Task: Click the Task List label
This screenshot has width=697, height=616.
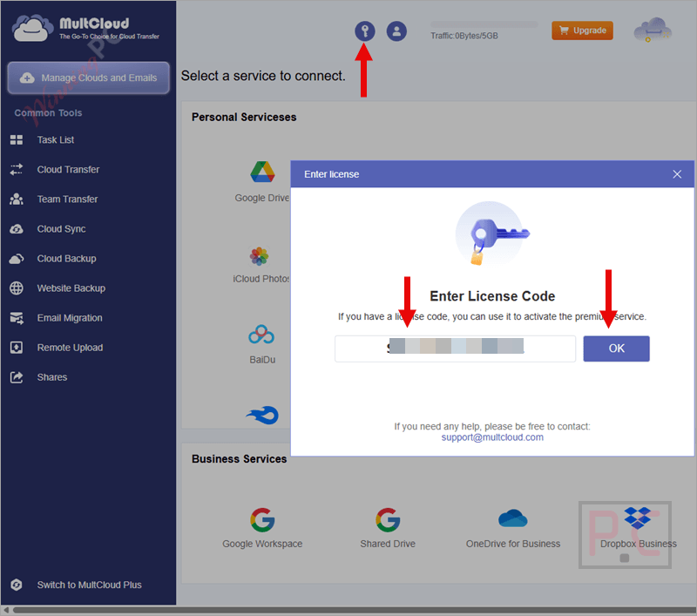Action: tap(56, 140)
